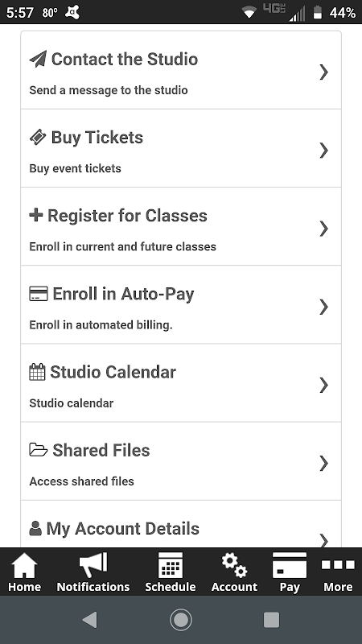Tap the paper plane Contact the Studio icon
The height and width of the screenshot is (644, 362).
(x=38, y=59)
